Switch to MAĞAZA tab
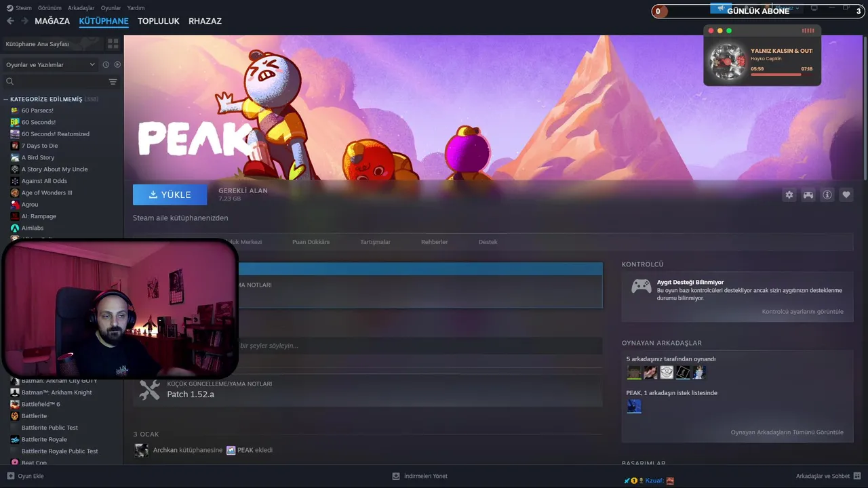The width and height of the screenshot is (868, 488). click(52, 21)
